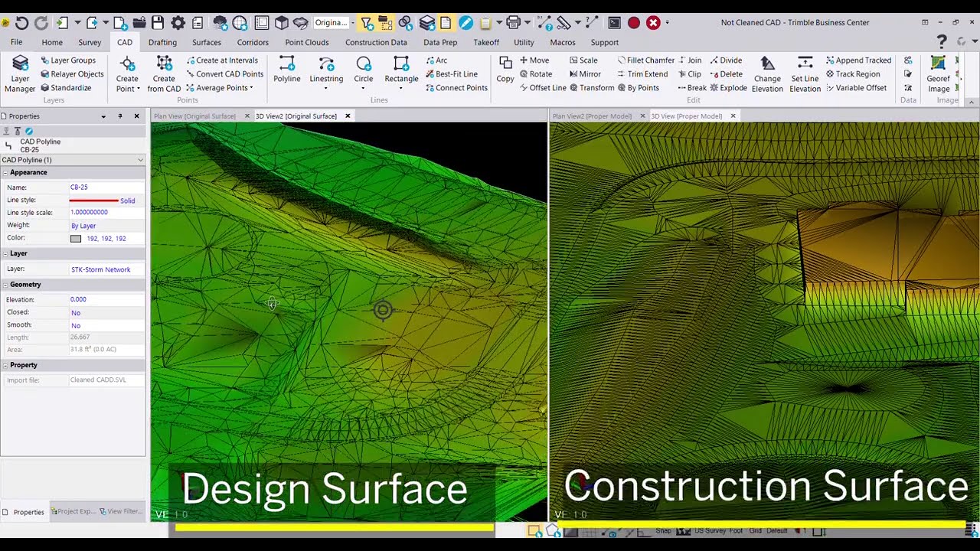The height and width of the screenshot is (551, 980).
Task: Click the help question mark icon
Action: (x=942, y=42)
